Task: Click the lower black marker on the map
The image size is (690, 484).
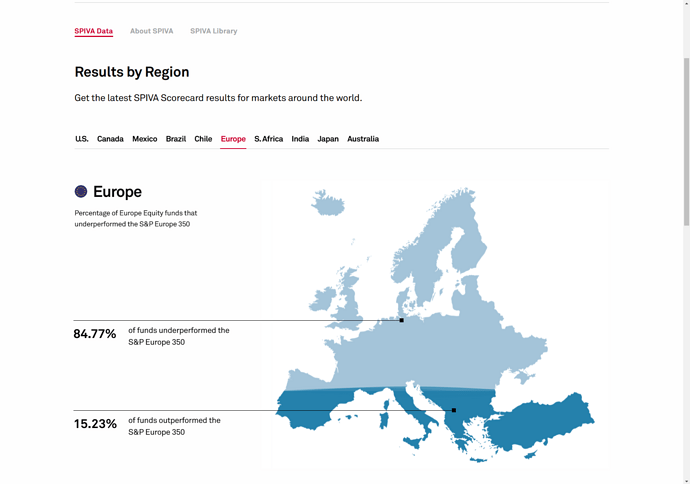Action: [x=454, y=410]
